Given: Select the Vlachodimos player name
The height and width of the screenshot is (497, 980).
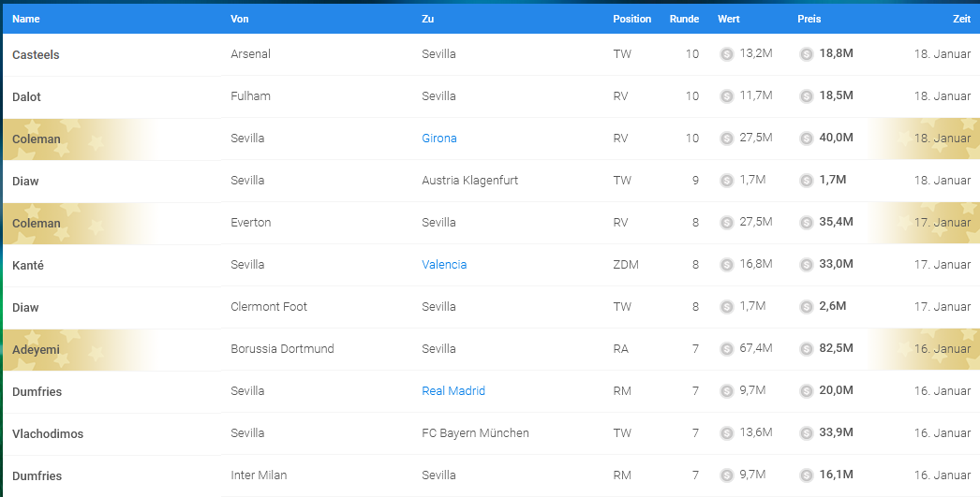Looking at the screenshot, I should 48,434.
